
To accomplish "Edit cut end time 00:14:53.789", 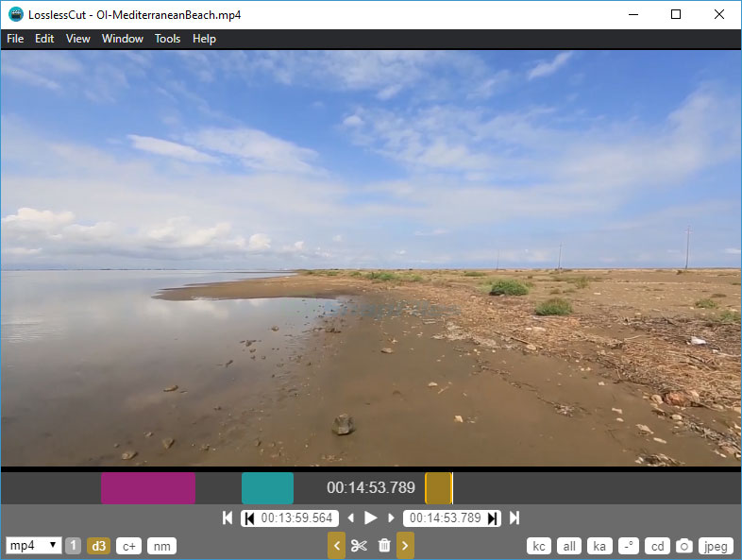I will 446,518.
